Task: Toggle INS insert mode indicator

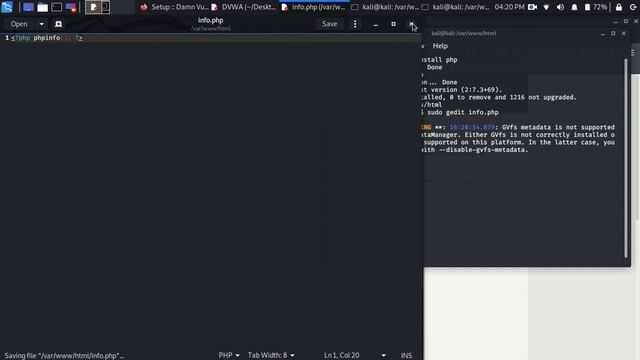Action: pos(406,355)
